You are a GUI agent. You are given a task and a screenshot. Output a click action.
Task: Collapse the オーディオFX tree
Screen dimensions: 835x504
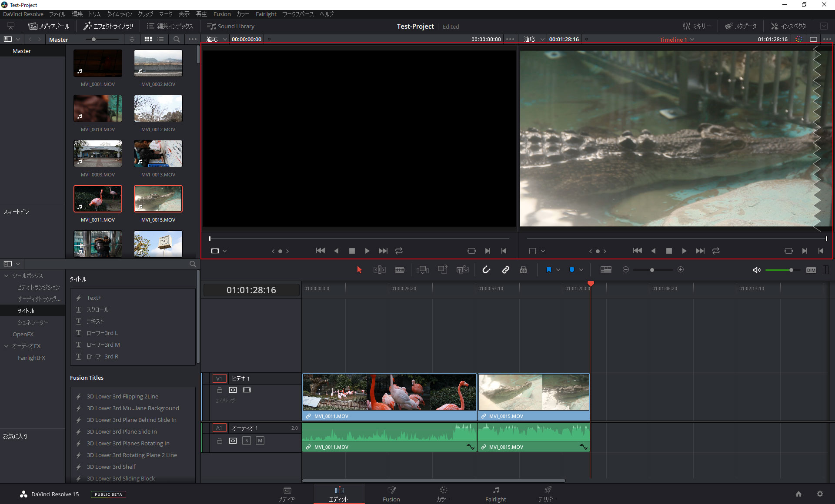tap(7, 346)
